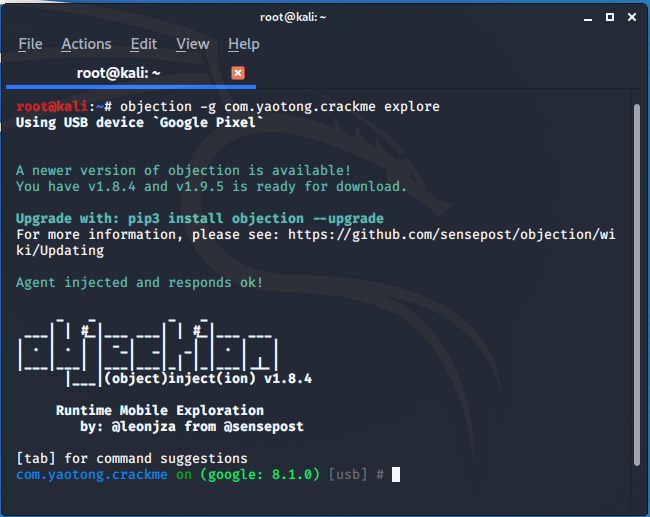Open the Help menu
The width and height of the screenshot is (650, 517).
244,44
